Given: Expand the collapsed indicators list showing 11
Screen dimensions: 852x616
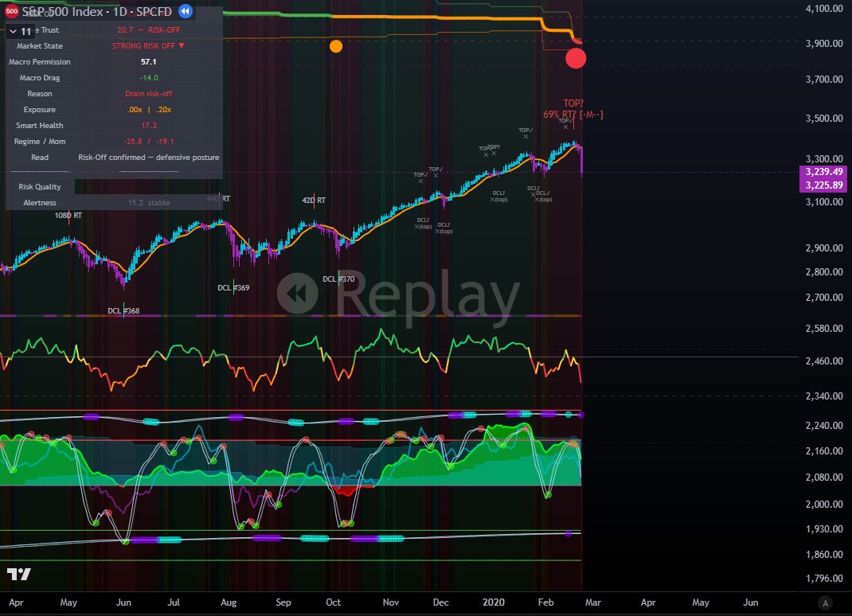Looking at the screenshot, I should (21, 32).
